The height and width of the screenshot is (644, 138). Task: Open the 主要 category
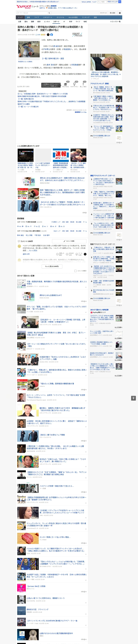coord(20,21)
